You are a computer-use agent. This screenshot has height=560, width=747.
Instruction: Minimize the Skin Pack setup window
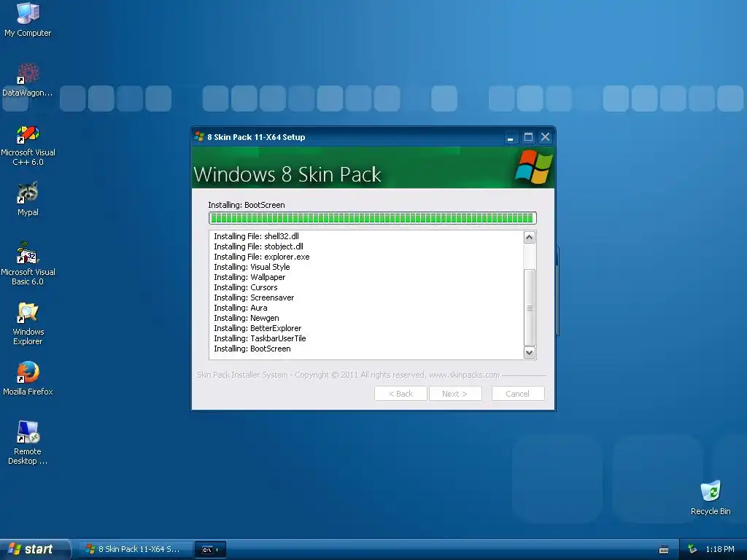(x=510, y=137)
